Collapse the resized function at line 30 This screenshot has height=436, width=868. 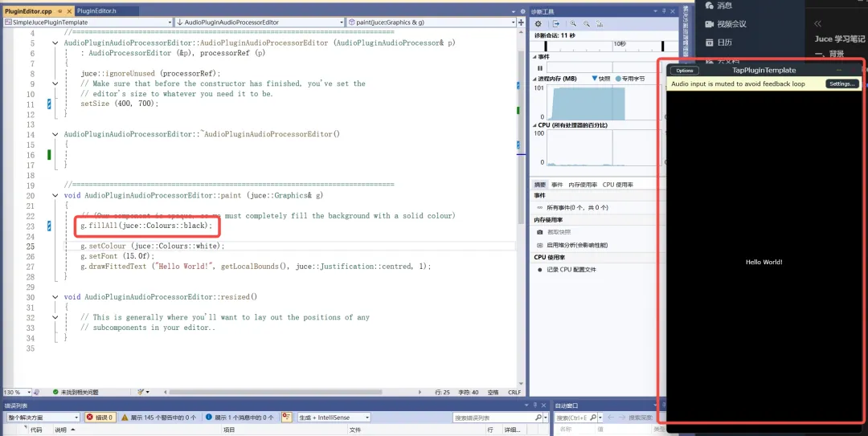coord(55,297)
